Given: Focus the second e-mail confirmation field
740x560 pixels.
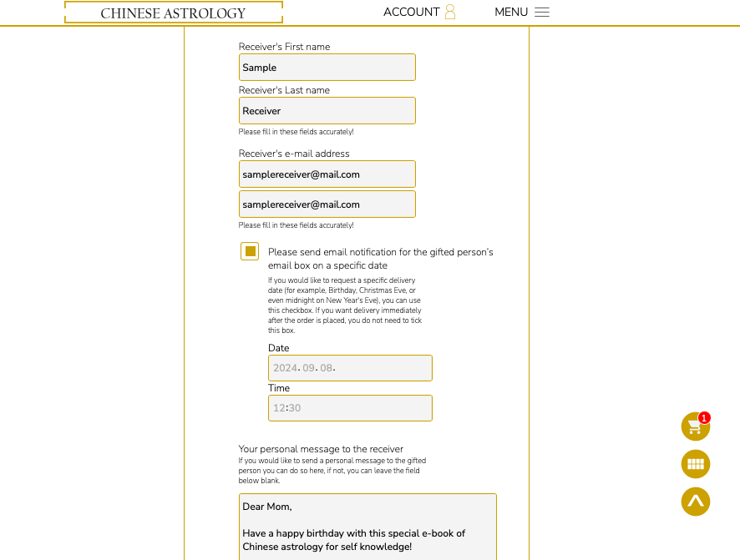Looking at the screenshot, I should [x=327, y=204].
